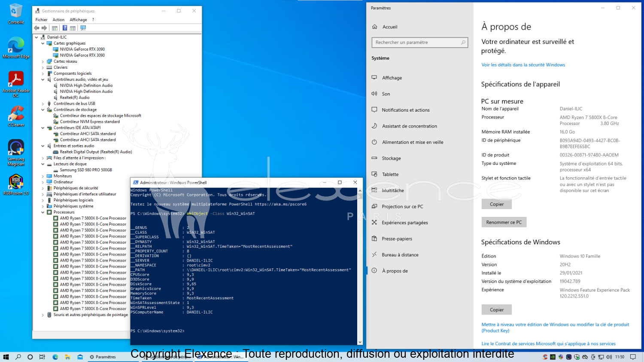Open Mettre à niveau votre édition link
This screenshot has height=362, width=644.
click(555, 328)
